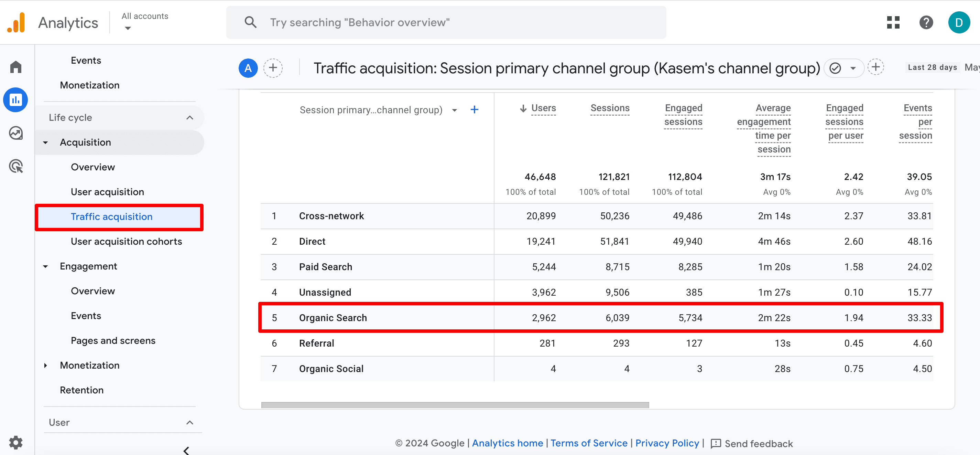
Task: Open Acquisition Overview in sidebar
Action: click(93, 167)
